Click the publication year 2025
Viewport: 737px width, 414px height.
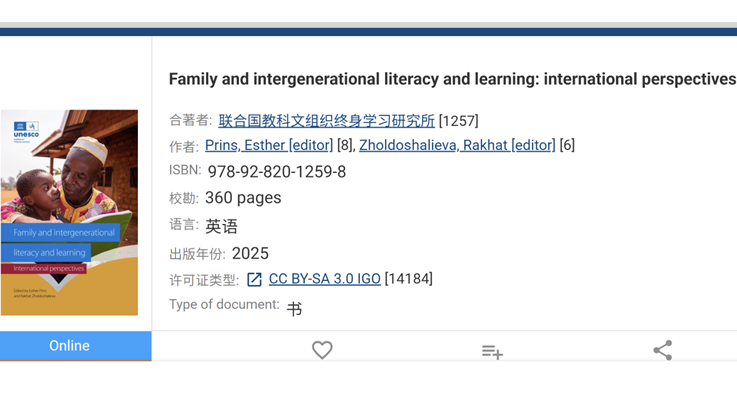coord(250,254)
